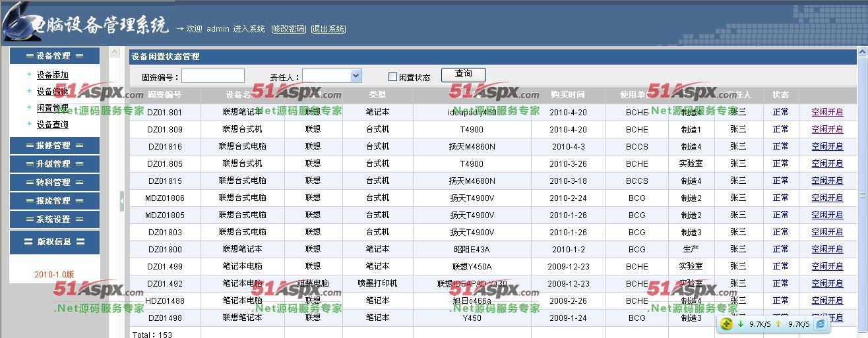Click 空闲开启 for row DZ01816
This screenshot has width=868, height=338.
click(x=827, y=146)
